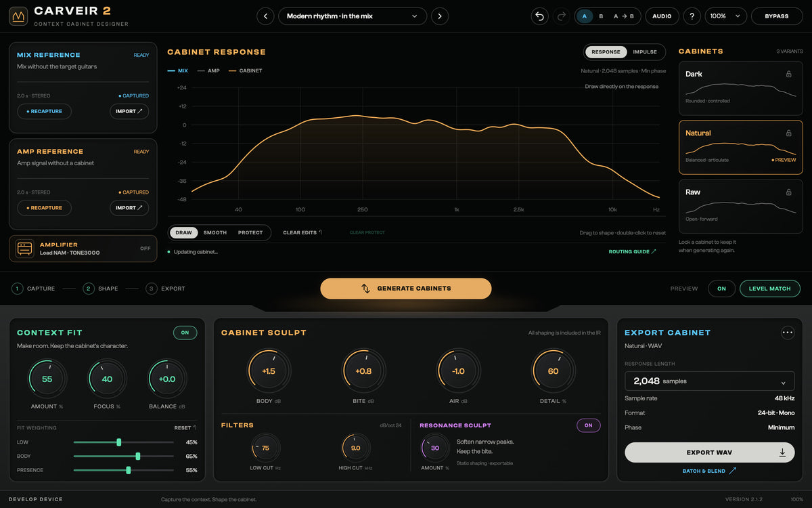Image resolution: width=812 pixels, height=508 pixels.
Task: Open the Modern rhythm preset dropdown
Action: 353,16
